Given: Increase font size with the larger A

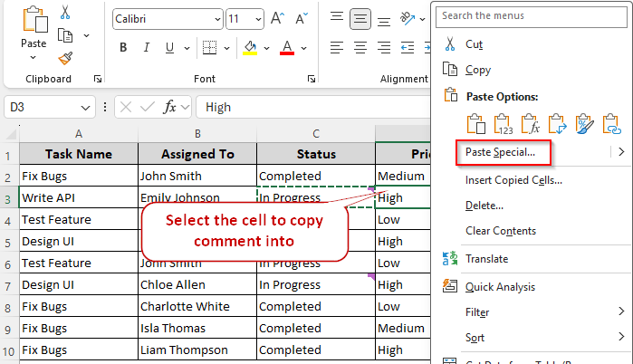Looking at the screenshot, I should [x=278, y=19].
